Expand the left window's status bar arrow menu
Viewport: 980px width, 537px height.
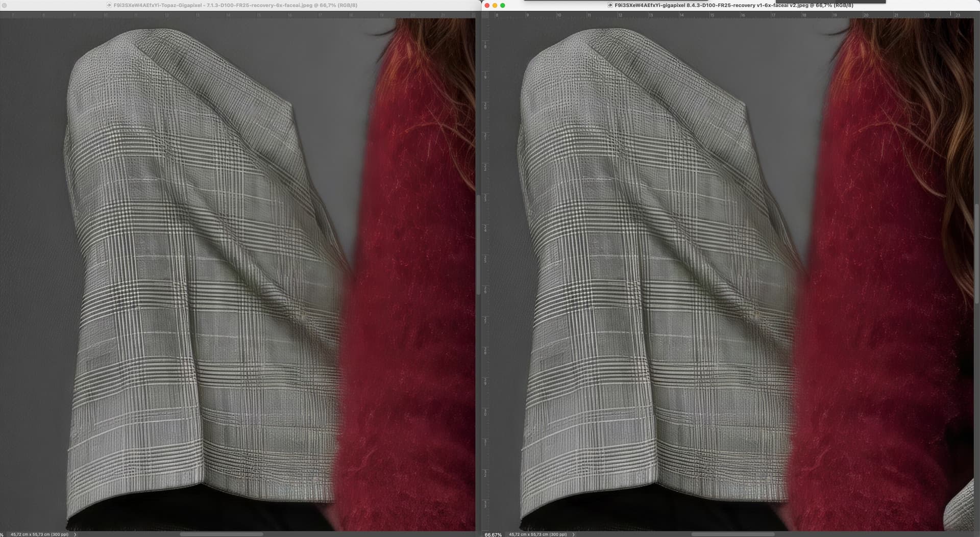(75, 534)
